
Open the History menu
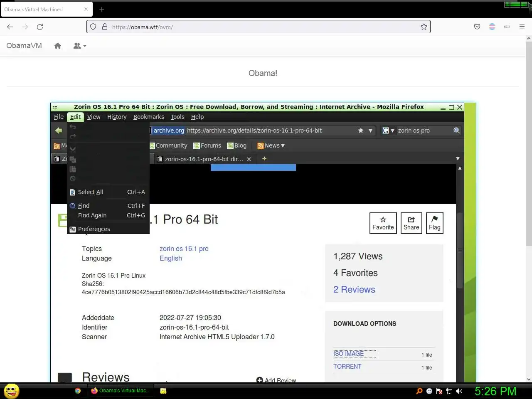coord(117,117)
